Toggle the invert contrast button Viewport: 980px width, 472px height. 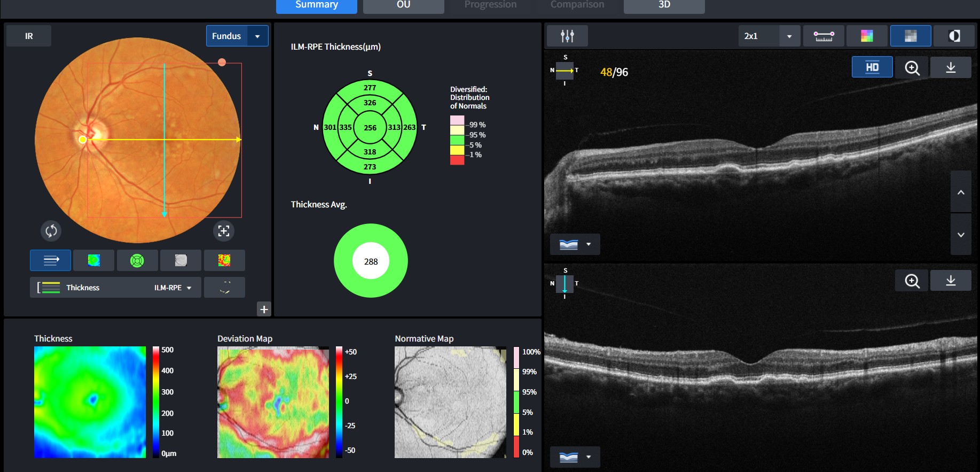(x=954, y=36)
